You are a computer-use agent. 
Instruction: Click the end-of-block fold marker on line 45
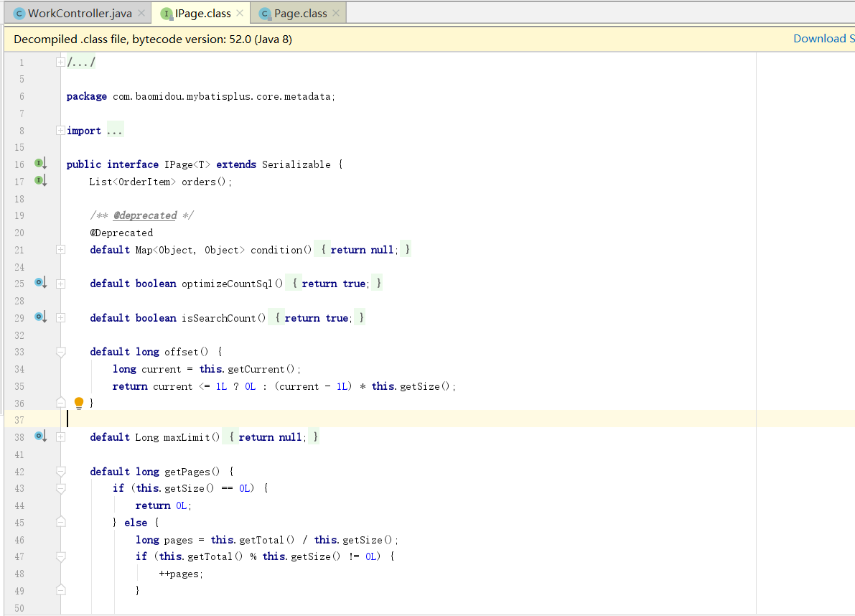pyautogui.click(x=60, y=522)
